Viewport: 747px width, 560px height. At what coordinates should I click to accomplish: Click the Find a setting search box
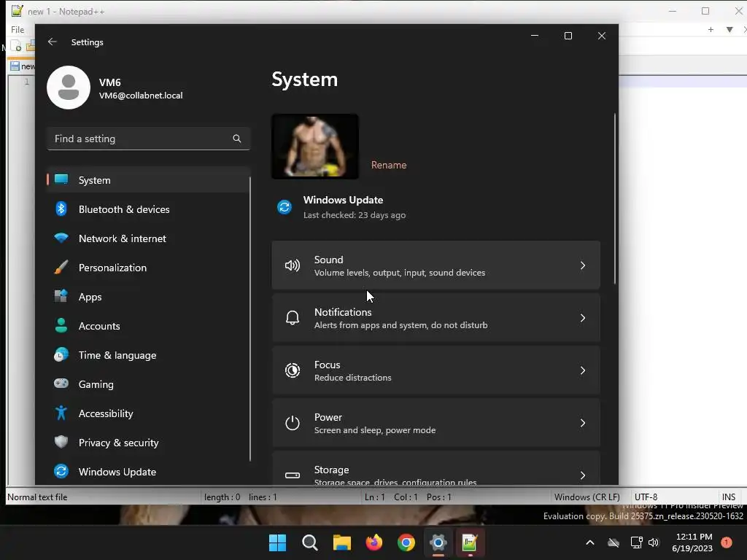(x=149, y=139)
